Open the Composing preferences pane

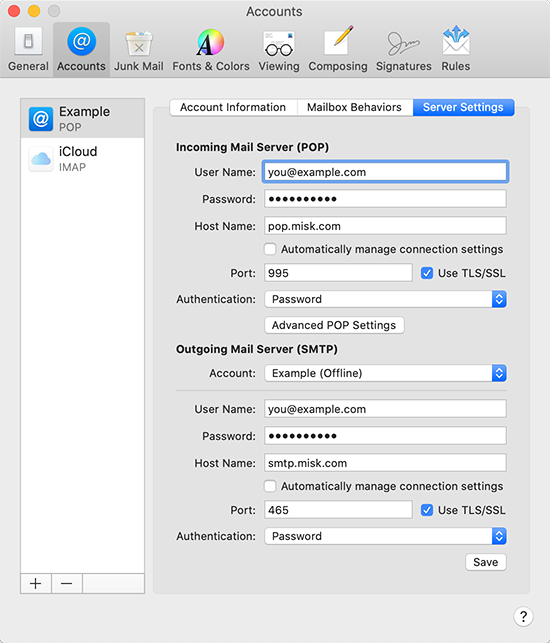(338, 49)
